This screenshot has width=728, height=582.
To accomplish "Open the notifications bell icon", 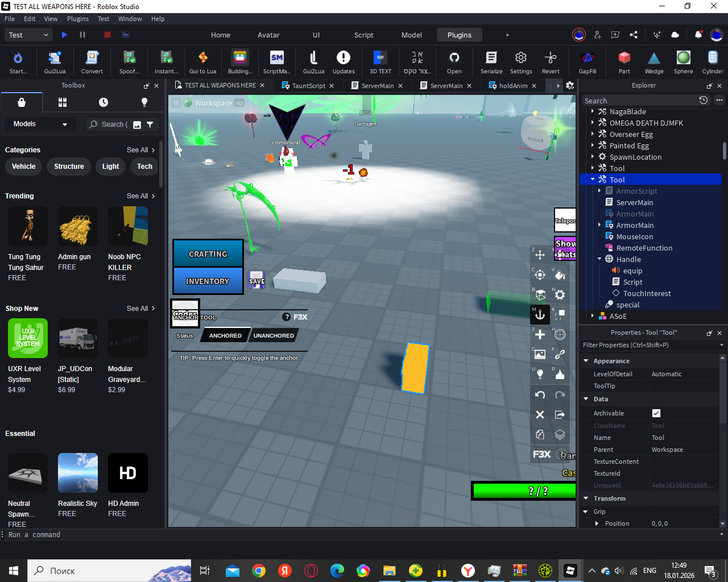I will [698, 35].
